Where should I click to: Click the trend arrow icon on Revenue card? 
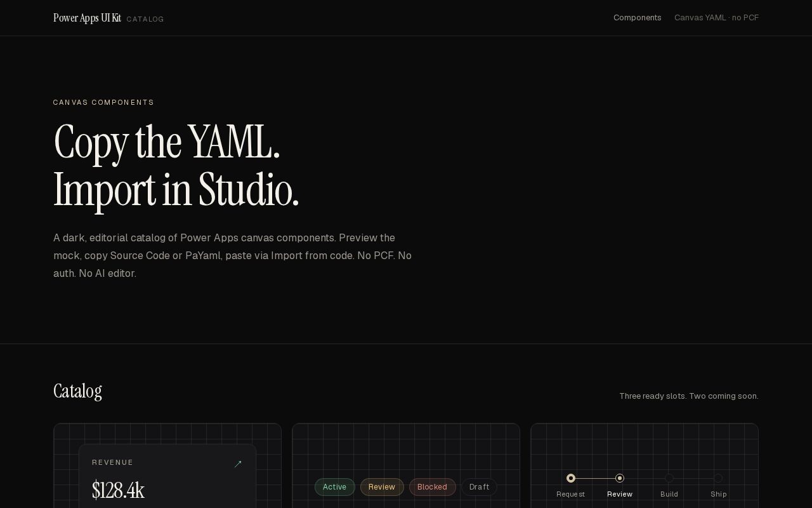(238, 464)
